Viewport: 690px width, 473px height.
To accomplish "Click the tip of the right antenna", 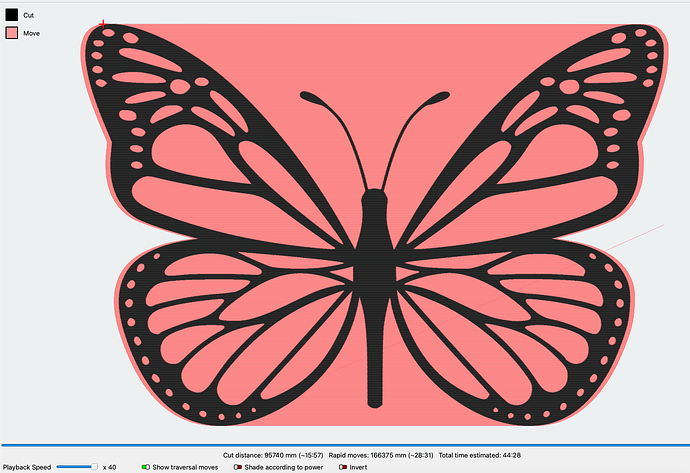I will (x=442, y=97).
